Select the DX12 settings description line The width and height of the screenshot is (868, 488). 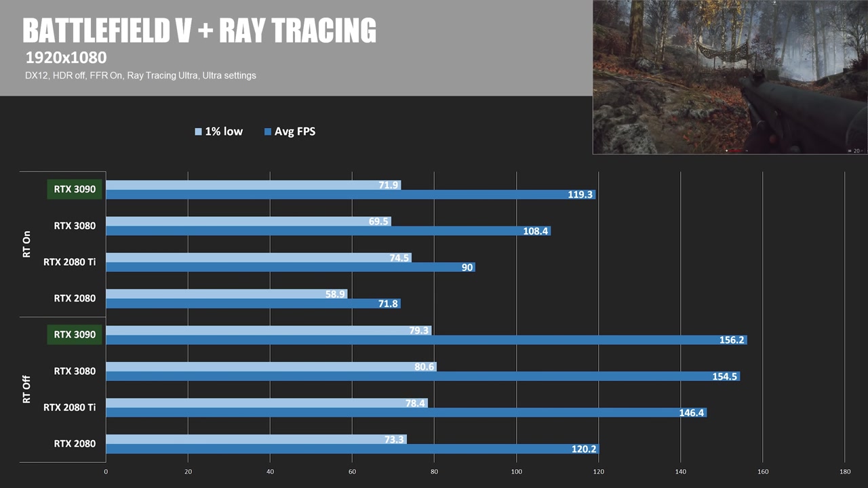(140, 75)
